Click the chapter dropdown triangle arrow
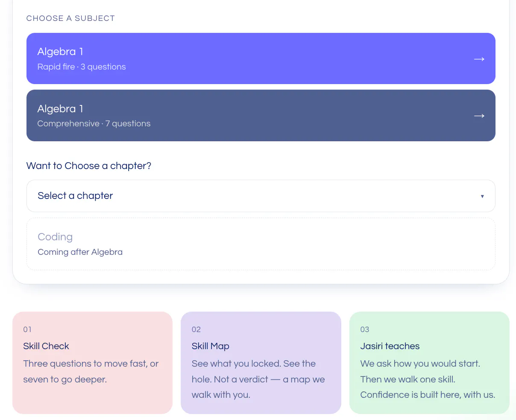This screenshot has width=516, height=420. point(482,196)
